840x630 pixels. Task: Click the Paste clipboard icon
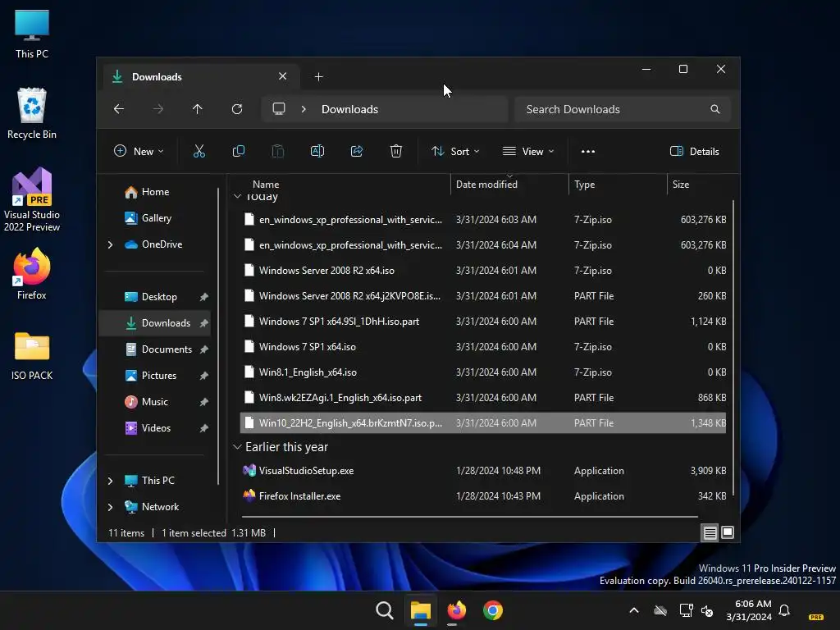coord(277,152)
